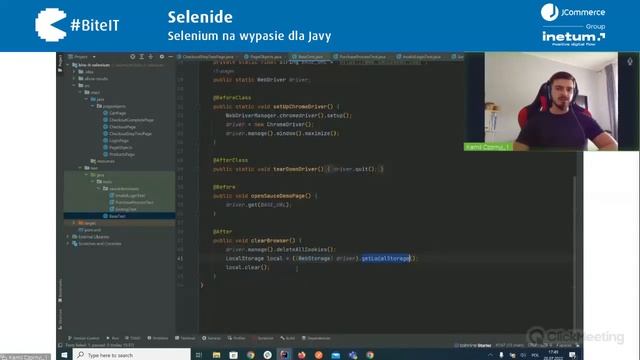This screenshot has width=640, height=360.
Task: Hide the Project panel with the minimize icon
Action: [171, 57]
